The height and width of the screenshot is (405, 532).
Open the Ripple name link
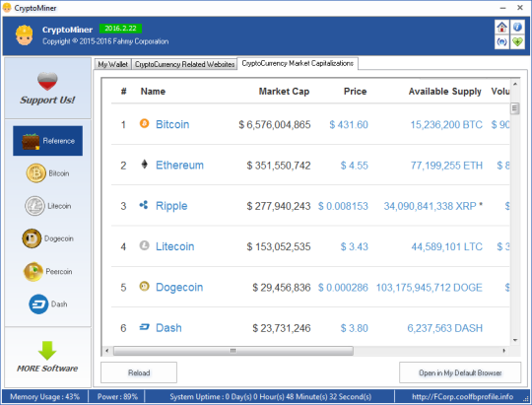[171, 206]
